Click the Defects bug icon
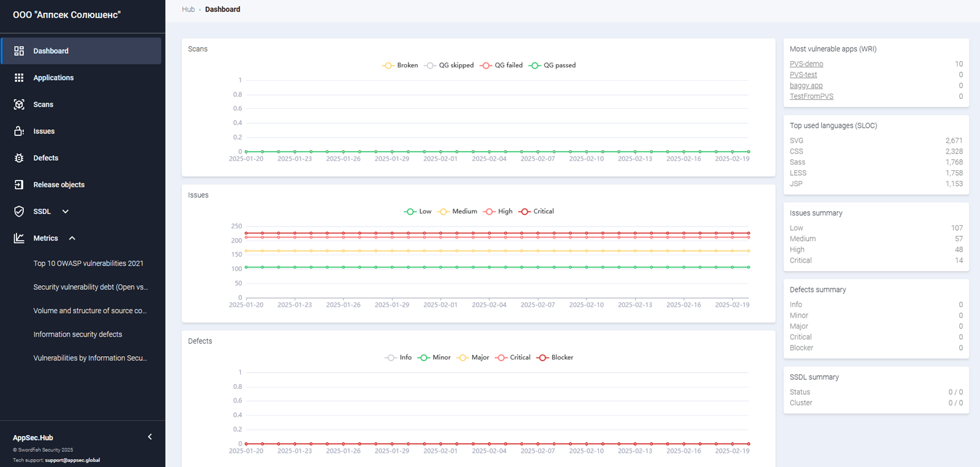 (19, 158)
